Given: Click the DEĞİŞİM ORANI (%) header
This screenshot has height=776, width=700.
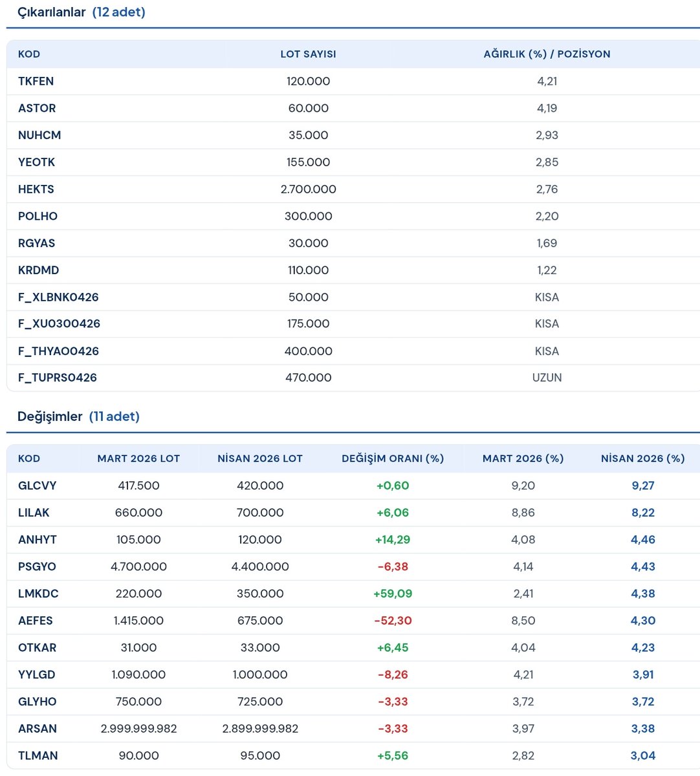Looking at the screenshot, I should tap(393, 458).
